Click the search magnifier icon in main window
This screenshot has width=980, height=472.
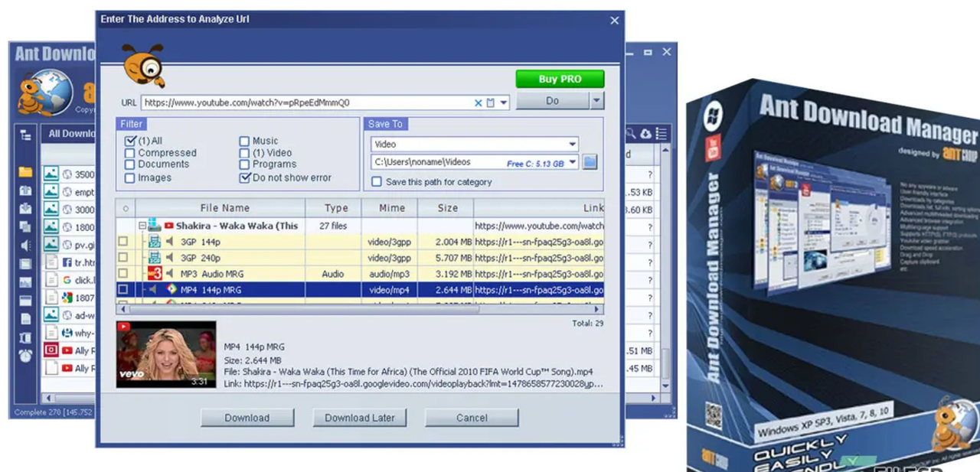click(631, 134)
